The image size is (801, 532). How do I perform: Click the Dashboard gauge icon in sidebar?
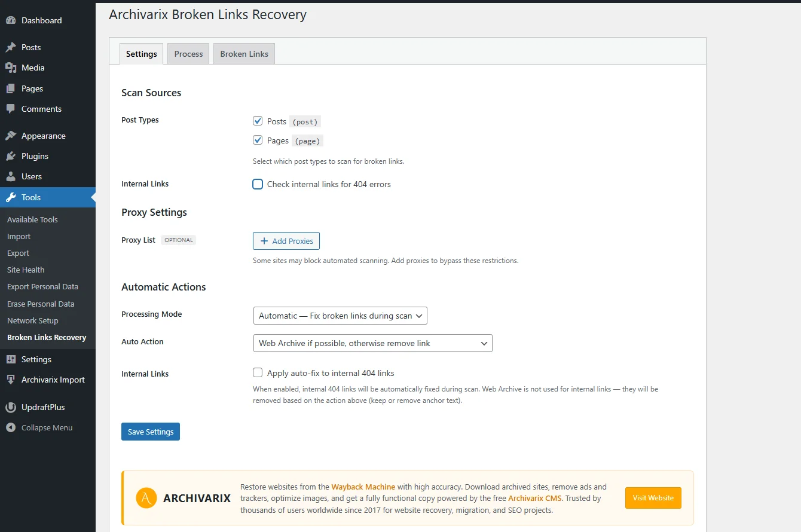click(11, 20)
